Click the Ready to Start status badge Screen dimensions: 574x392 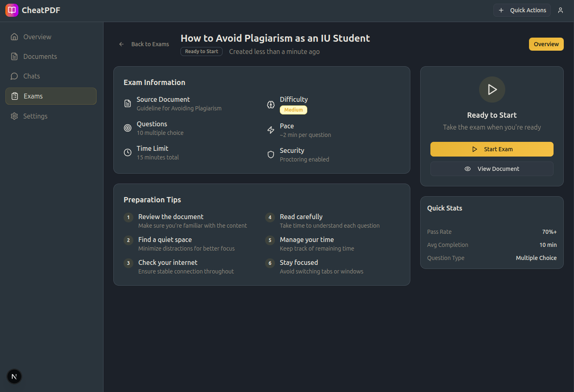[201, 52]
